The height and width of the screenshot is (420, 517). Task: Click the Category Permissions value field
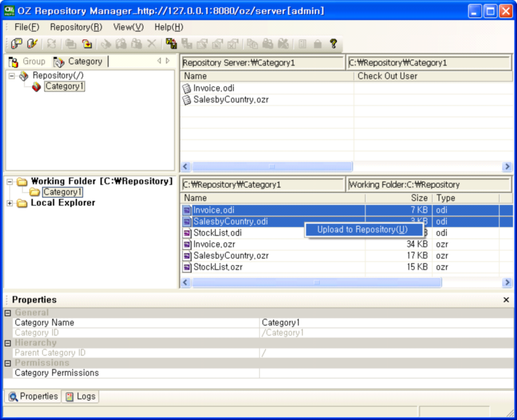tap(386, 373)
